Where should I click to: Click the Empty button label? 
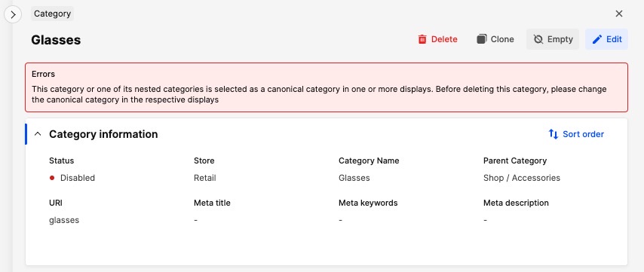(560, 39)
